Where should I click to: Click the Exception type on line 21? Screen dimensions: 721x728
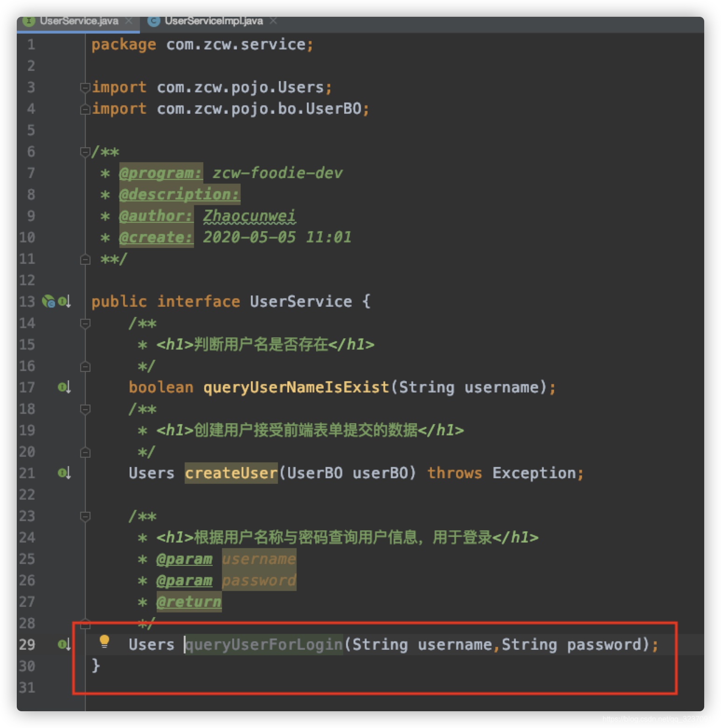click(534, 473)
